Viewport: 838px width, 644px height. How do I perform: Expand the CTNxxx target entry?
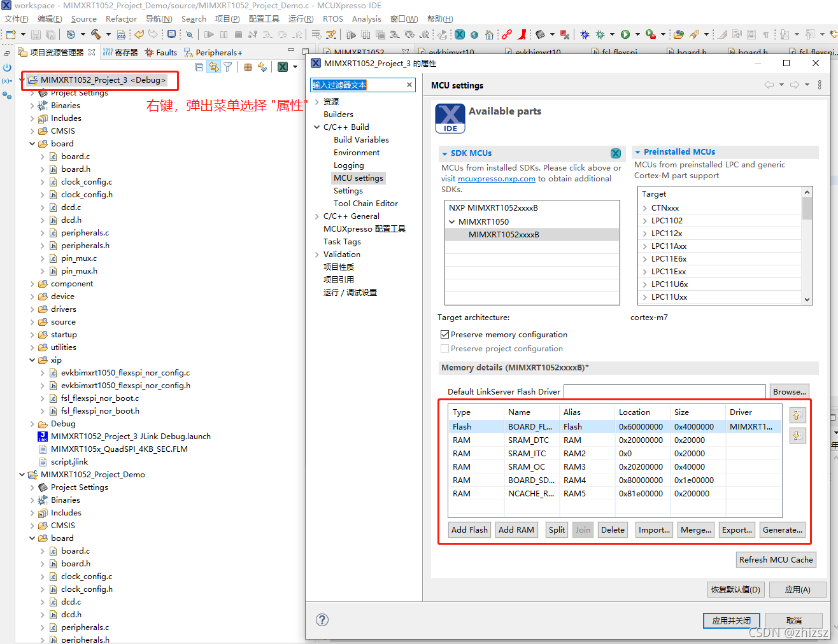pyautogui.click(x=645, y=208)
